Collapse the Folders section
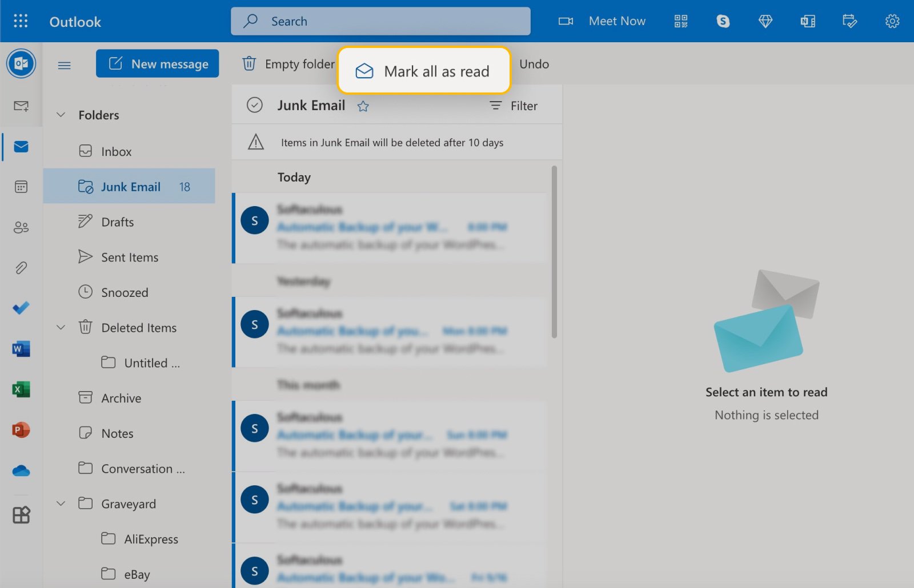 (61, 115)
